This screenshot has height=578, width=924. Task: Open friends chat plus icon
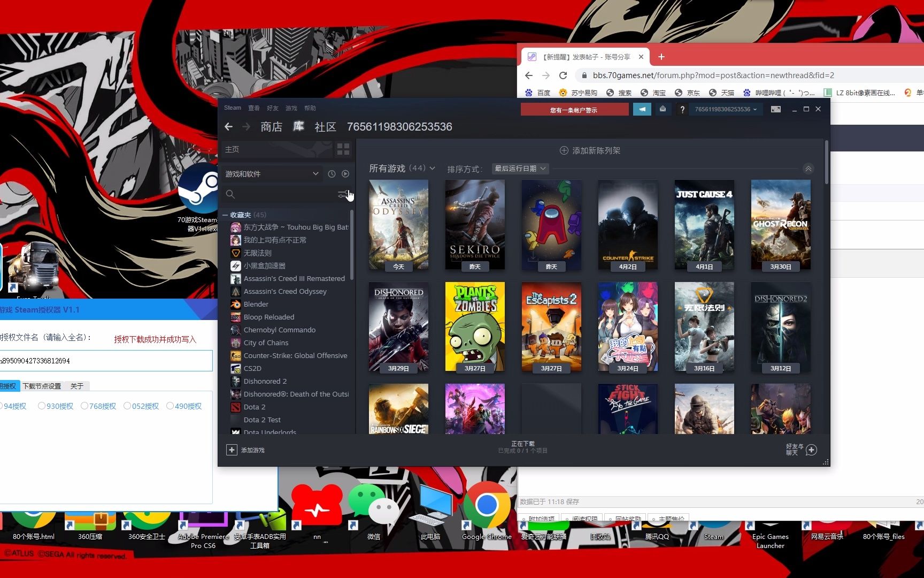pos(811,450)
